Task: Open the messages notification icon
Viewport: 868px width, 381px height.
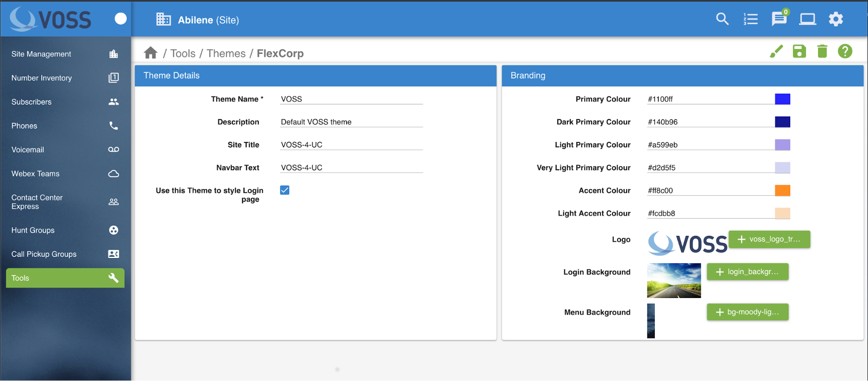Action: coord(779,19)
